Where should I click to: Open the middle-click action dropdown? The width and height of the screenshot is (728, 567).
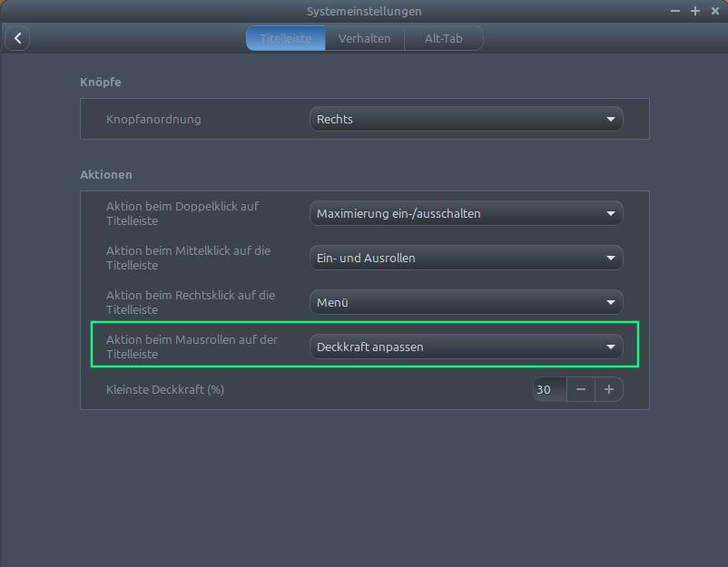tap(466, 258)
